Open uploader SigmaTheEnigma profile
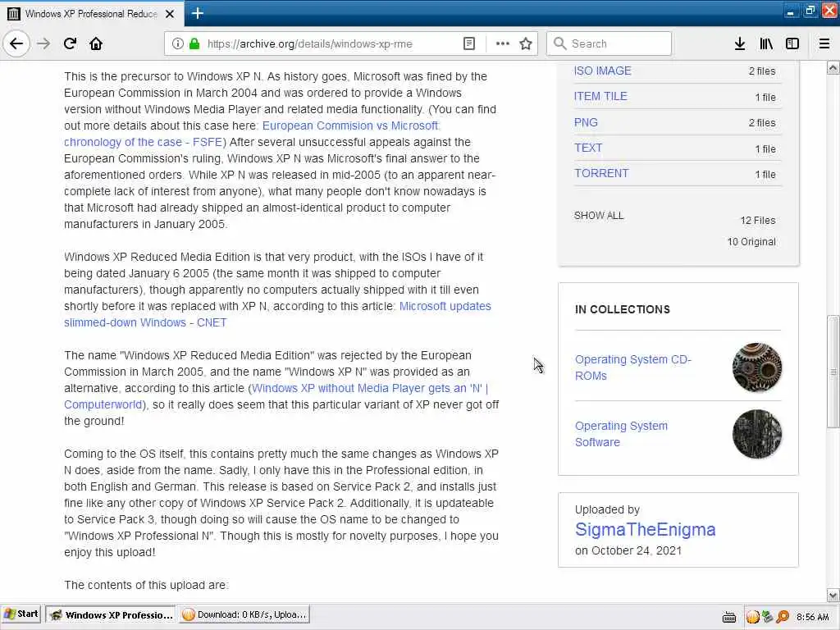Screen dimensions: 840x630 pyautogui.click(x=645, y=529)
